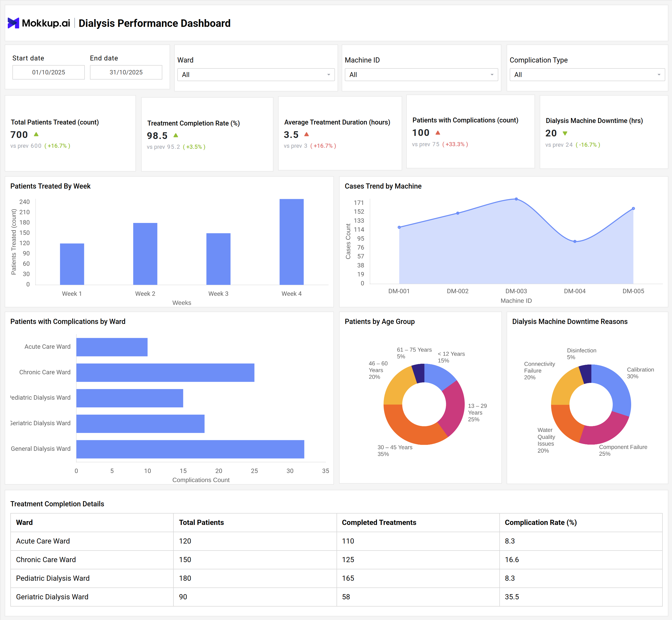The height and width of the screenshot is (620, 672).
Task: Click the Geriatric Dialysis Ward bar
Action: pyautogui.click(x=140, y=424)
